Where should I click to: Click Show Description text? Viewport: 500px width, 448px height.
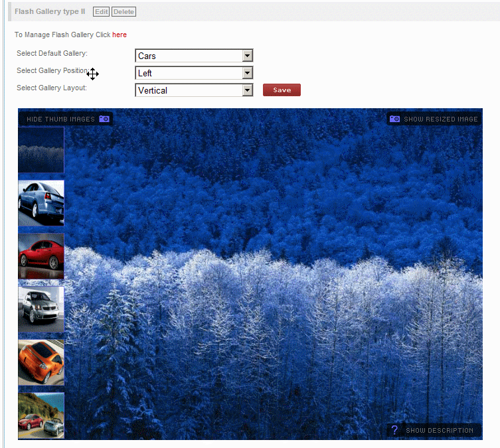[440, 431]
